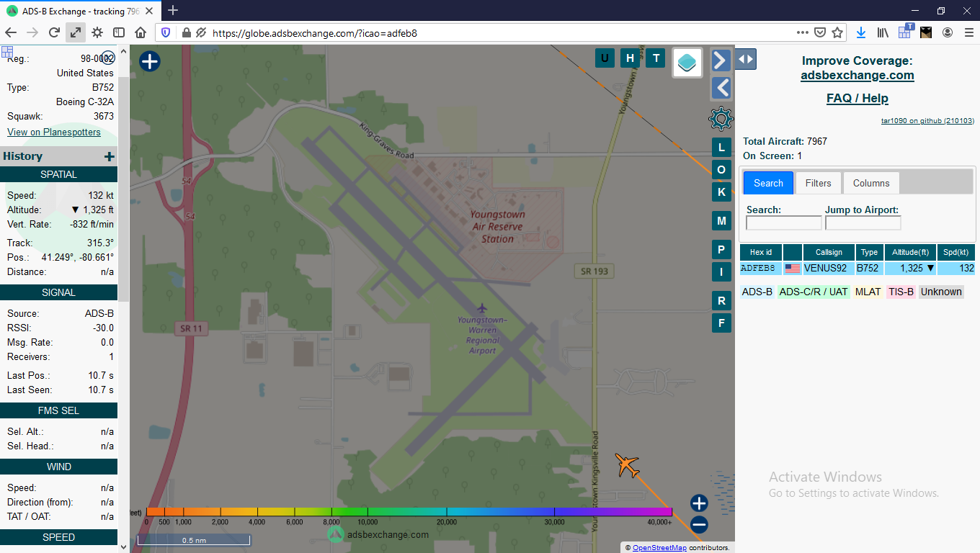This screenshot has height=553, width=980.
Task: Open Firefox hamburger menu
Action: coord(968,32)
